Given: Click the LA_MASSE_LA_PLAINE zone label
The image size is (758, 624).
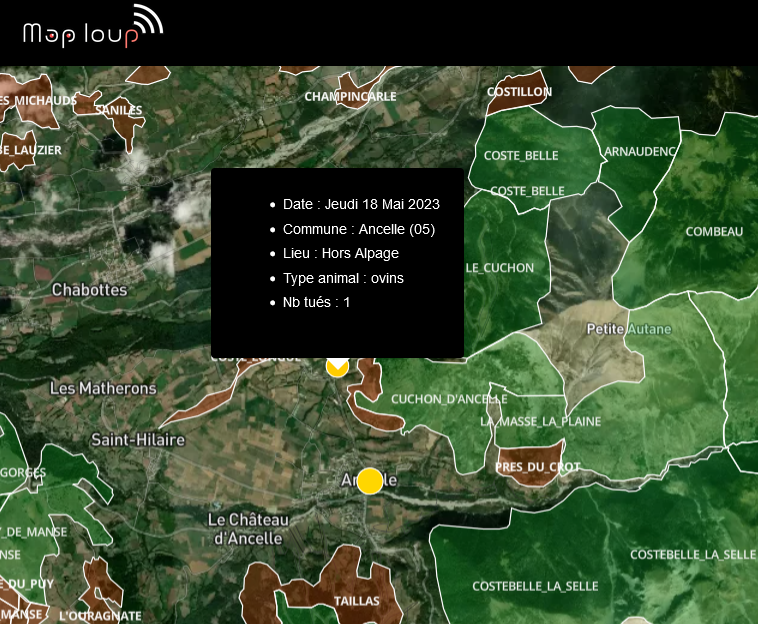Looking at the screenshot, I should 540,421.
